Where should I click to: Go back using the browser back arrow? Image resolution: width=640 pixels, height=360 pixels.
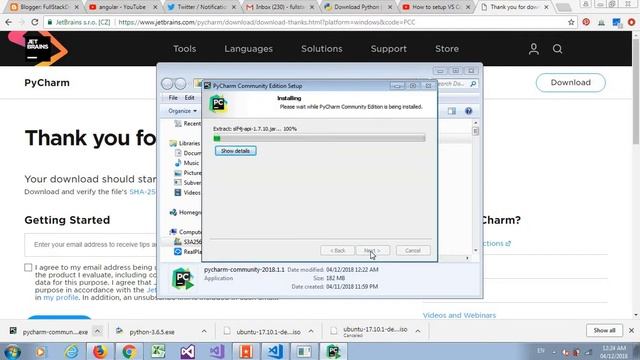tap(9, 22)
